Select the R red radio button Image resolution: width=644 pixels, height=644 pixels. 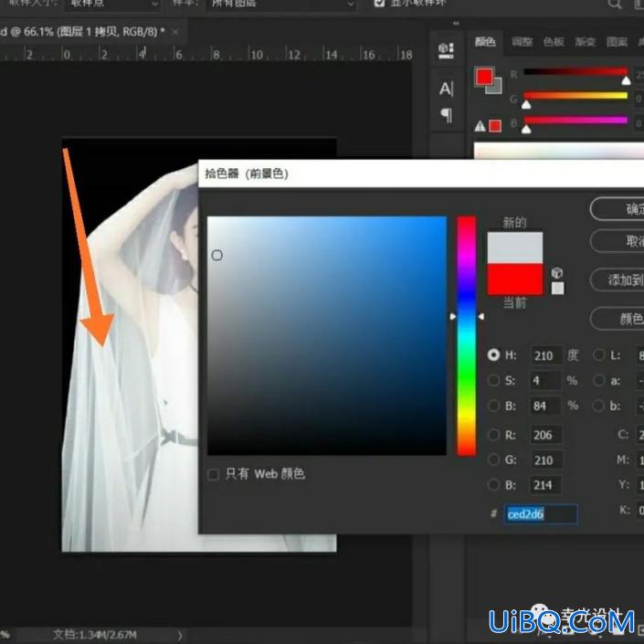click(x=493, y=435)
